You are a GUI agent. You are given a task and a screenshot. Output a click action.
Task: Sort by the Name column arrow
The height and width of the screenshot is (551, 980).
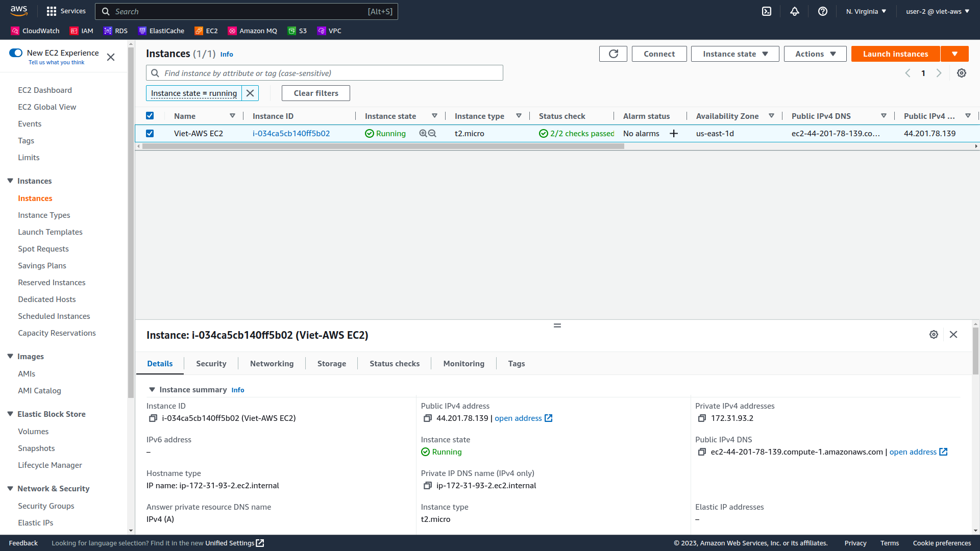232,116
